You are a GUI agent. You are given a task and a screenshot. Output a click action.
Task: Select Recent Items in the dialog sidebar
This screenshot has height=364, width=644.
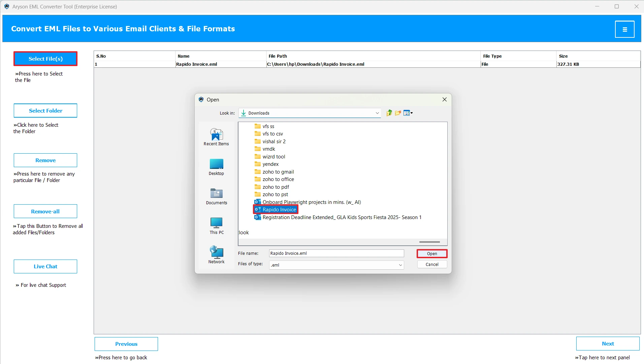click(216, 137)
